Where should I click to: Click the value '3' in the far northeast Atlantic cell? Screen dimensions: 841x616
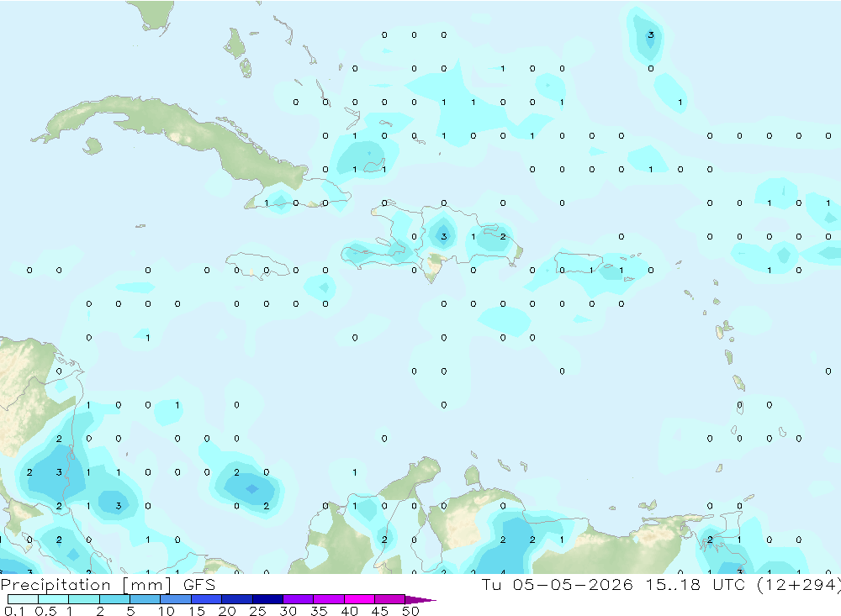pyautogui.click(x=651, y=34)
